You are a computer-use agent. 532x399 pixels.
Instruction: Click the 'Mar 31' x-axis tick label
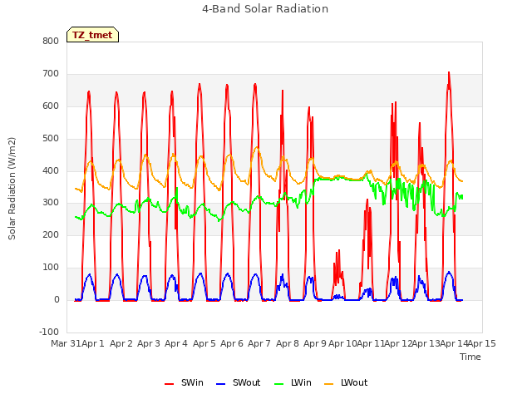(66, 343)
